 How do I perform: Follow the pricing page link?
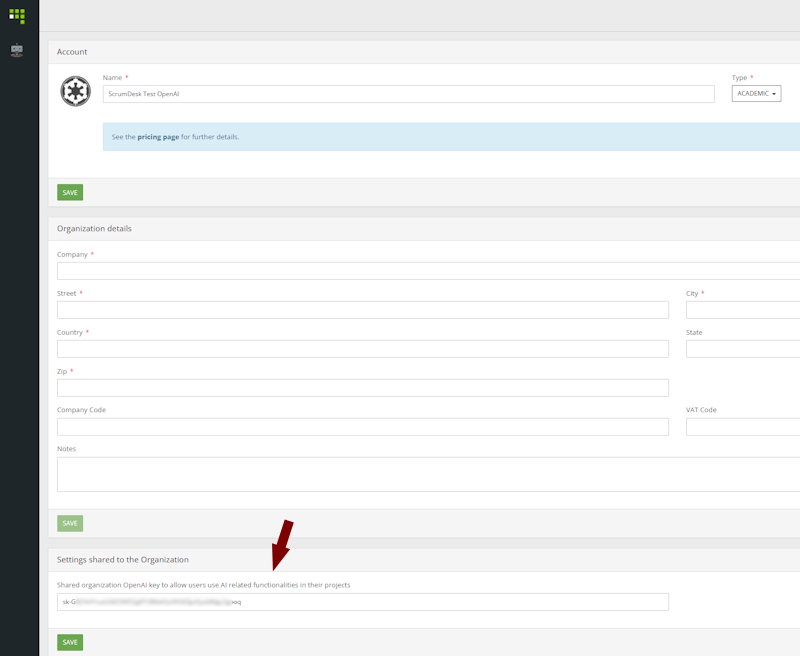tap(158, 137)
